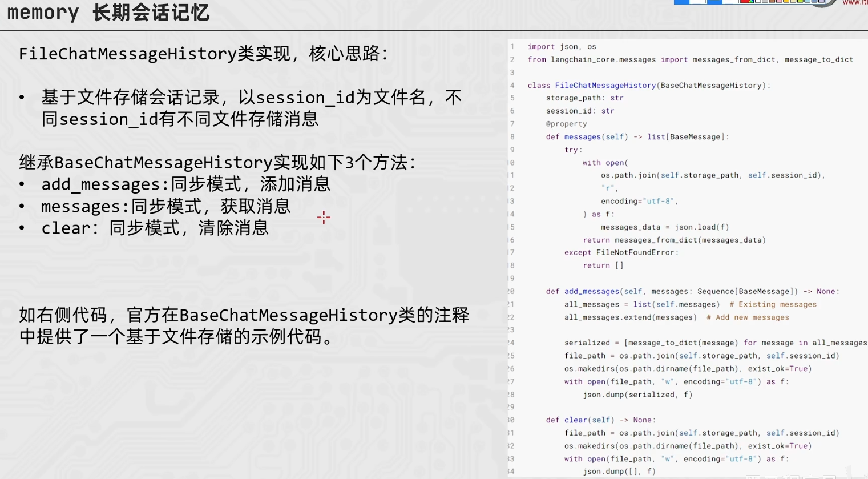Click code line 'json.dump([], f)'
Screen dimensions: 868x479
pyautogui.click(x=619, y=472)
